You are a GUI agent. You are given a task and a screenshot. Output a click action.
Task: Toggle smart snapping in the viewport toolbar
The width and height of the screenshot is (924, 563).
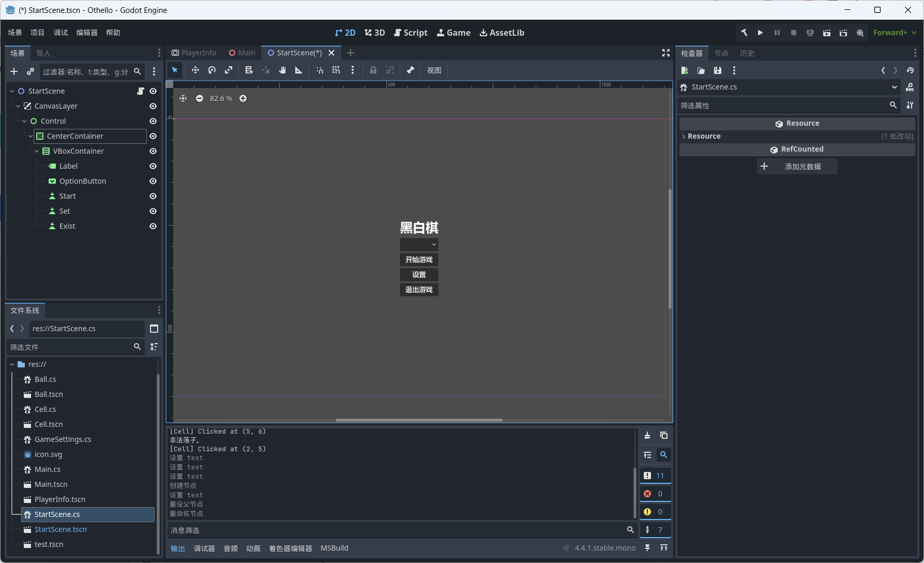(x=320, y=70)
